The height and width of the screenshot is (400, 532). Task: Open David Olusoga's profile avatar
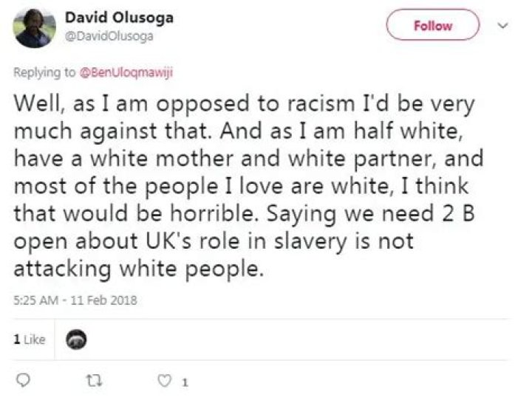(34, 28)
